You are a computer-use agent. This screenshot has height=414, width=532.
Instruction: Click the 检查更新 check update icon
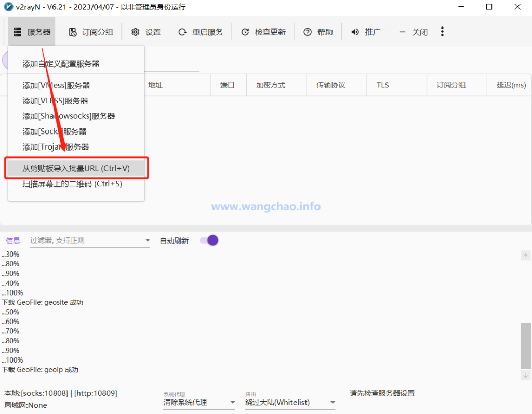pos(245,32)
